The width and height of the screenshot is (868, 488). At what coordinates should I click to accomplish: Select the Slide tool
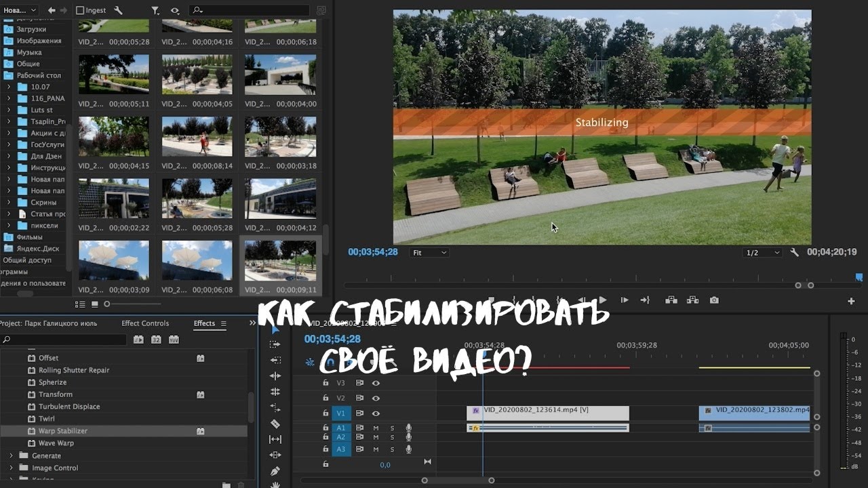tap(275, 455)
